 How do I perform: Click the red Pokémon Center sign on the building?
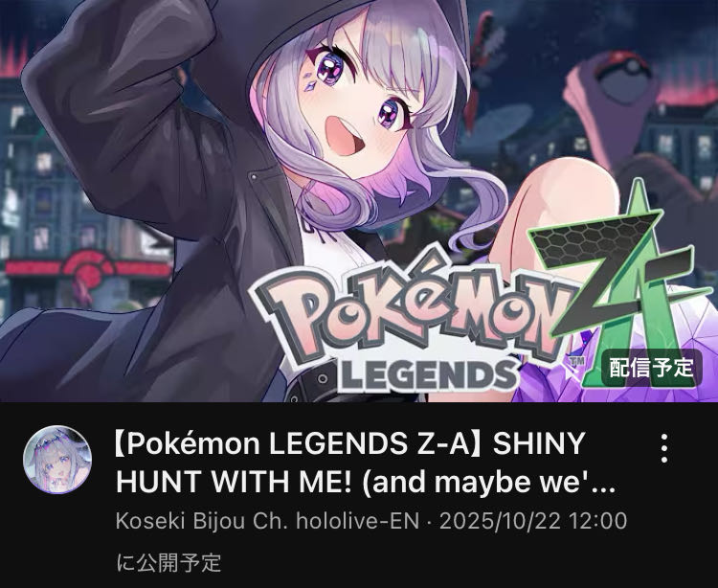pos(88,268)
